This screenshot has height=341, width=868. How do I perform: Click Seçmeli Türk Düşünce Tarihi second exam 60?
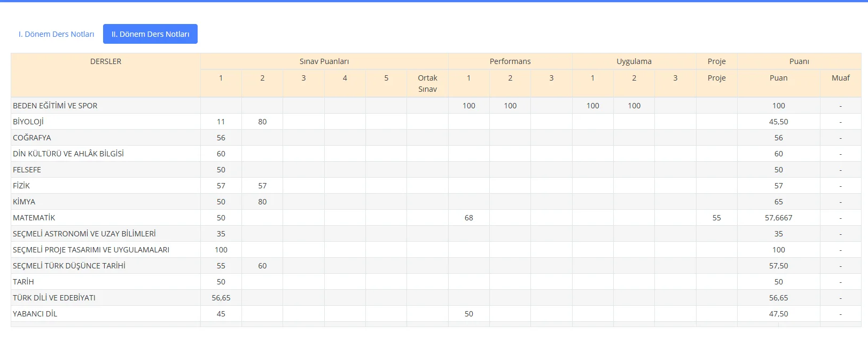pyautogui.click(x=262, y=266)
